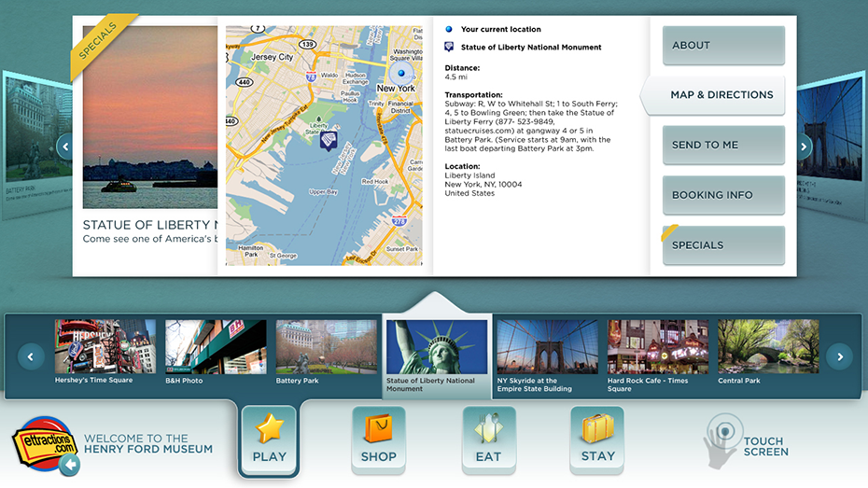Move thumbnail strip left with arrow button
Screen dimensions: 868x488
[x=31, y=356]
